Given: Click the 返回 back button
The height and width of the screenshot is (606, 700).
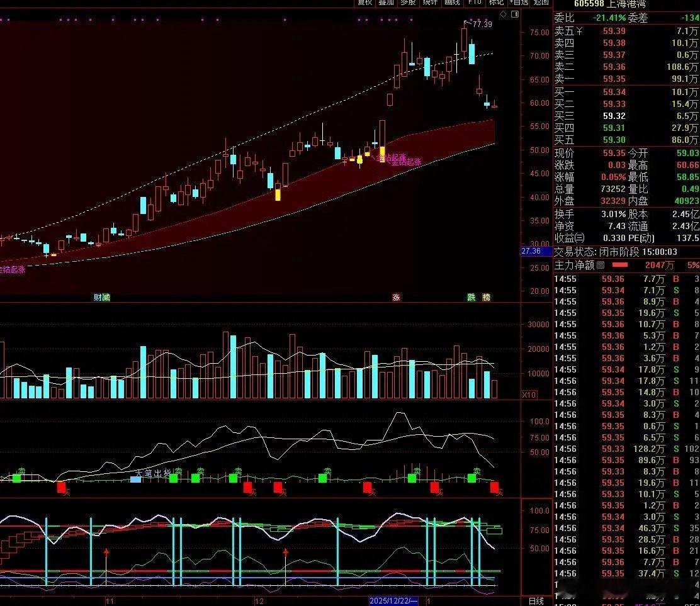Looking at the screenshot, I should click(x=541, y=3).
